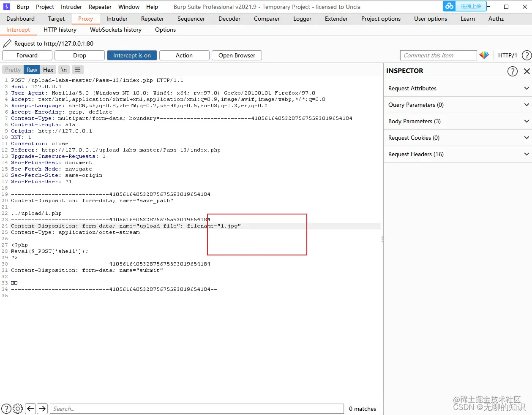Go to previous search match arrow

(30, 408)
